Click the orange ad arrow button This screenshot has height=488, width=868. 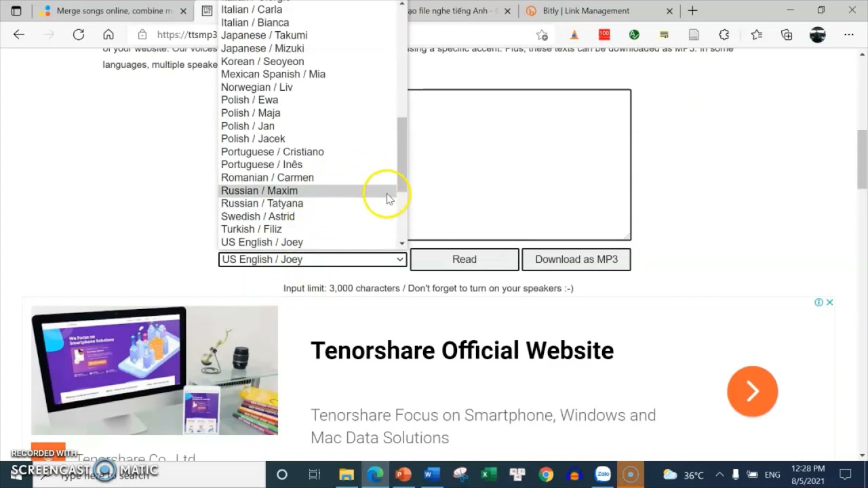pos(753,391)
